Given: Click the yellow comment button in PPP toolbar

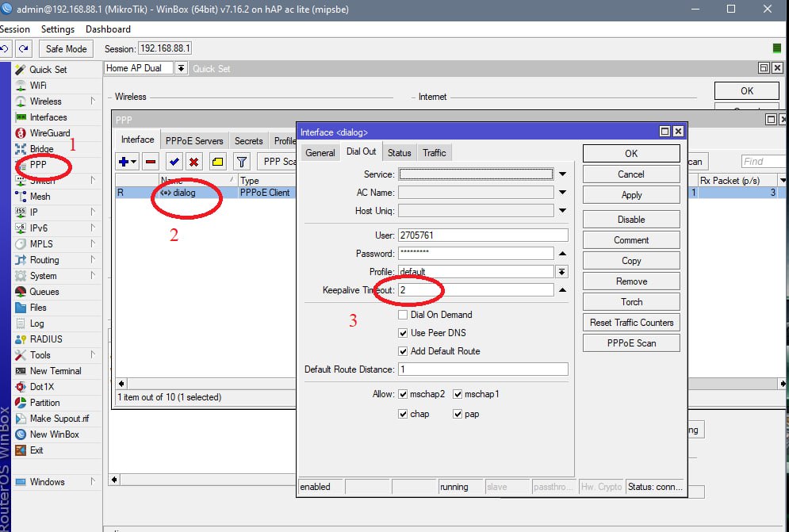Looking at the screenshot, I should click(217, 162).
